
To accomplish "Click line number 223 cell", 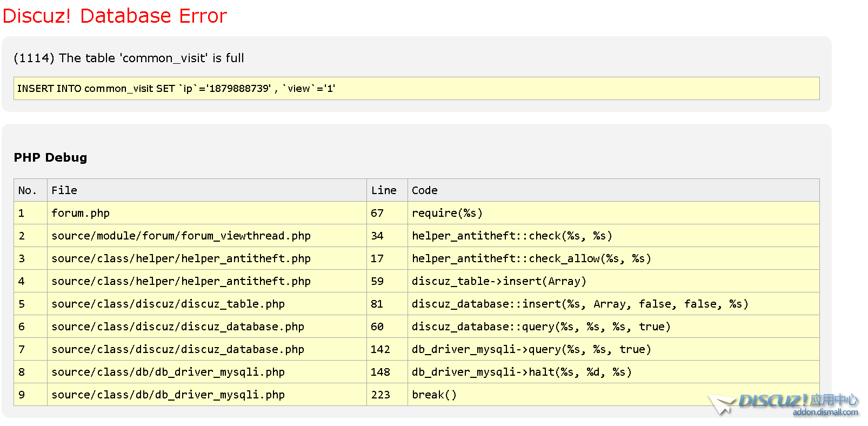I will [x=380, y=395].
